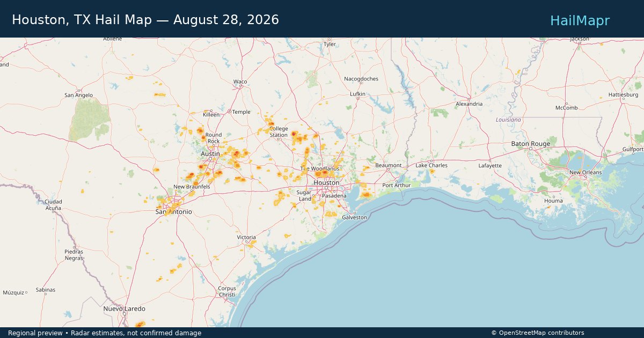This screenshot has width=644, height=338.
Task: Click the Houston, TX Hail Map title
Action: (145, 20)
